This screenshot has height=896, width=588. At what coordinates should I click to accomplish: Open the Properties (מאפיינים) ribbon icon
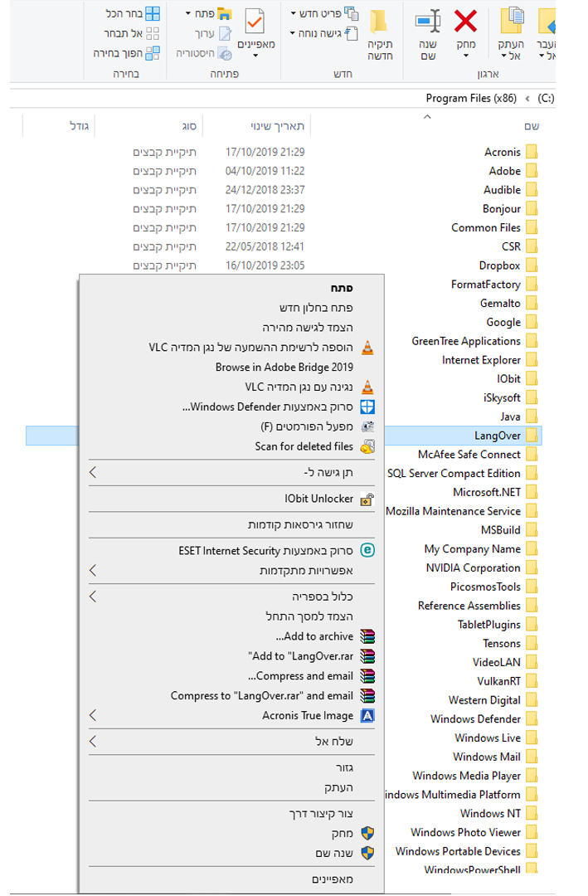(255, 22)
